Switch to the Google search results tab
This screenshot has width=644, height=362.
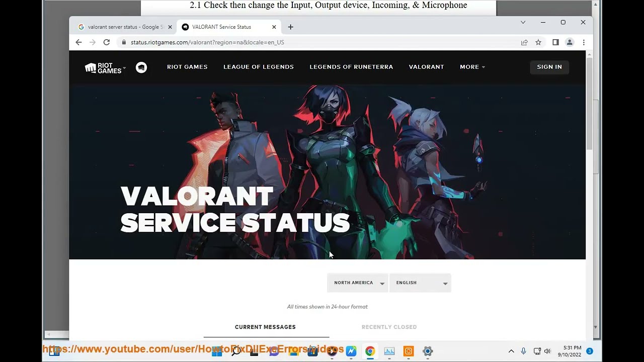[126, 27]
